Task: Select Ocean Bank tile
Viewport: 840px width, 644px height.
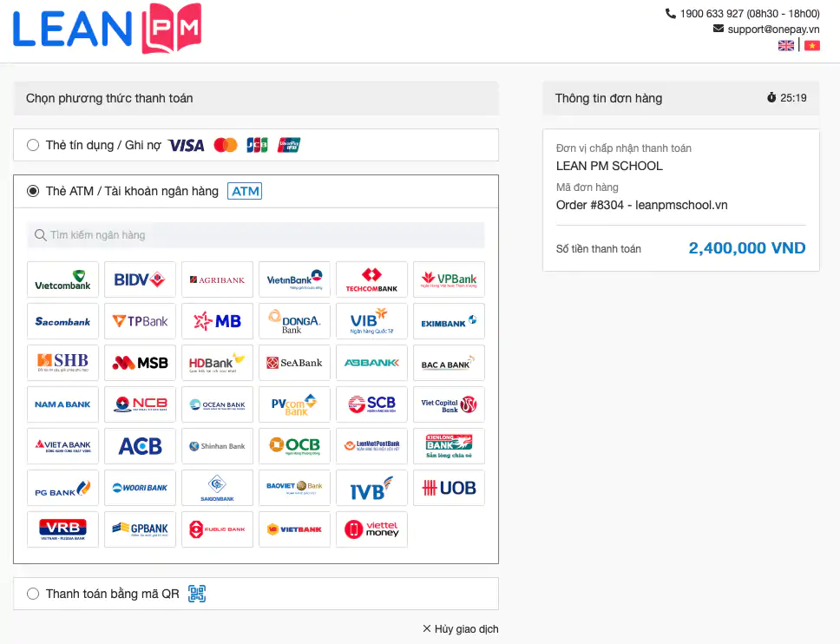Action: tap(217, 404)
